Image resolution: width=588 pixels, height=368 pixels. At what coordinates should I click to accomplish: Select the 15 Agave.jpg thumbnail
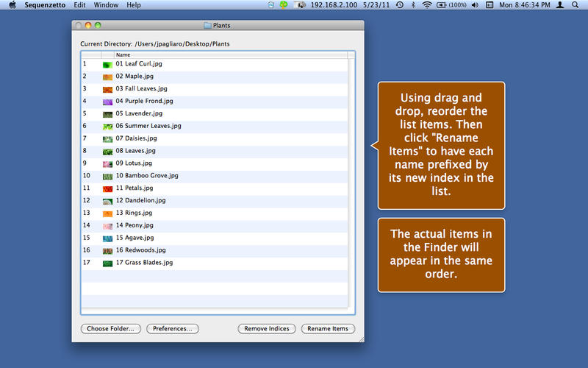point(107,238)
